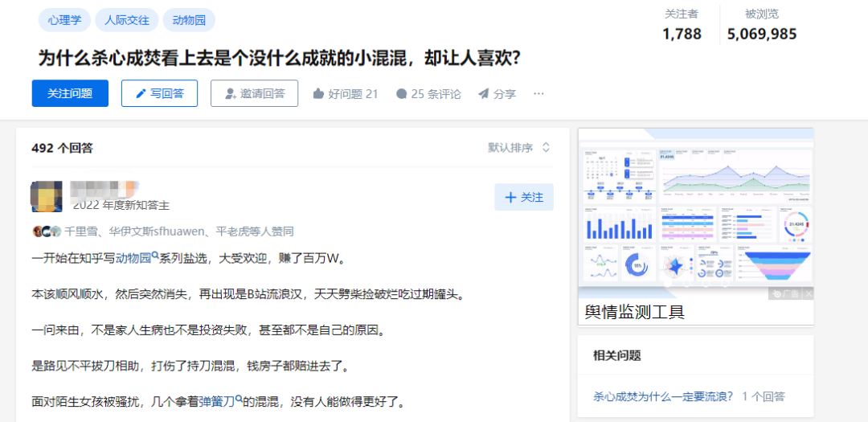The height and width of the screenshot is (422, 868).
Task: Click the pencil icon on 写回答
Action: (141, 93)
